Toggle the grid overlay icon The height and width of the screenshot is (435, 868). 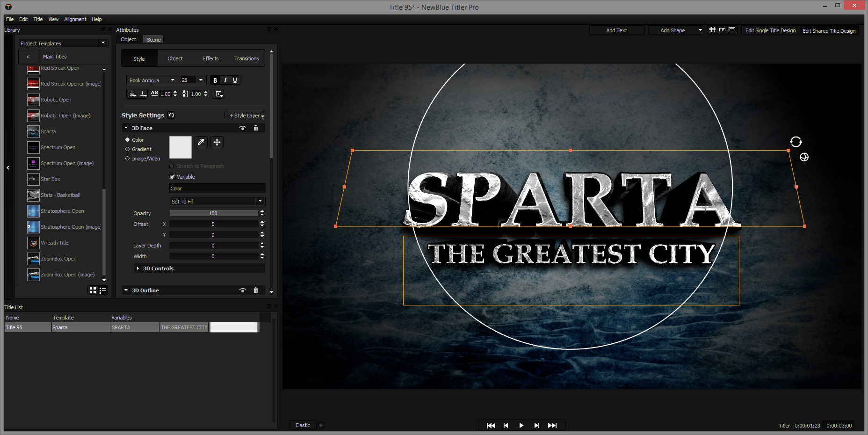pyautogui.click(x=712, y=30)
